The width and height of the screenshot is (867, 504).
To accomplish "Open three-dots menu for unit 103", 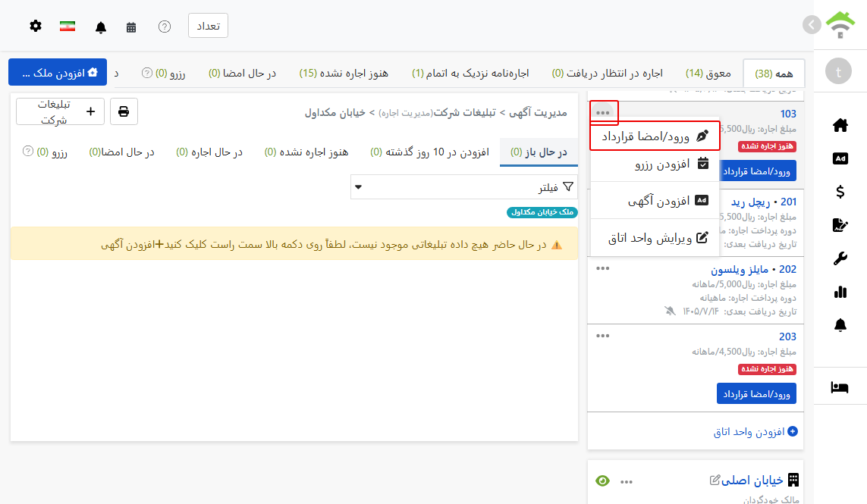I will (x=603, y=113).
